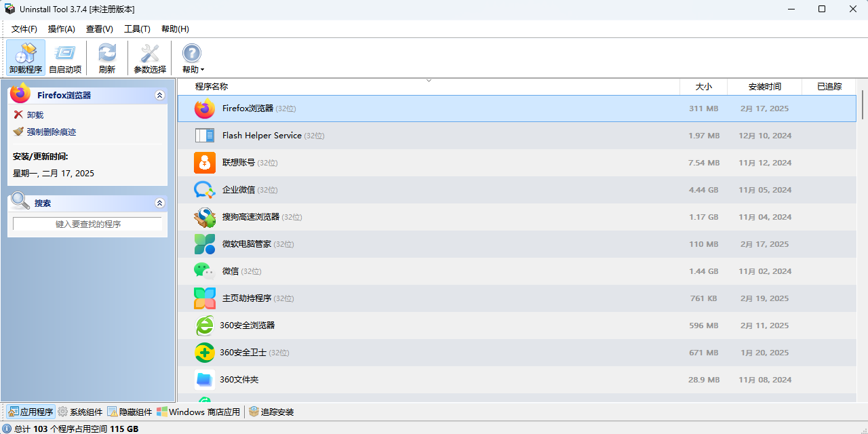Open 参数选择 preferences from the toolbar
The image size is (868, 434).
click(x=149, y=58)
